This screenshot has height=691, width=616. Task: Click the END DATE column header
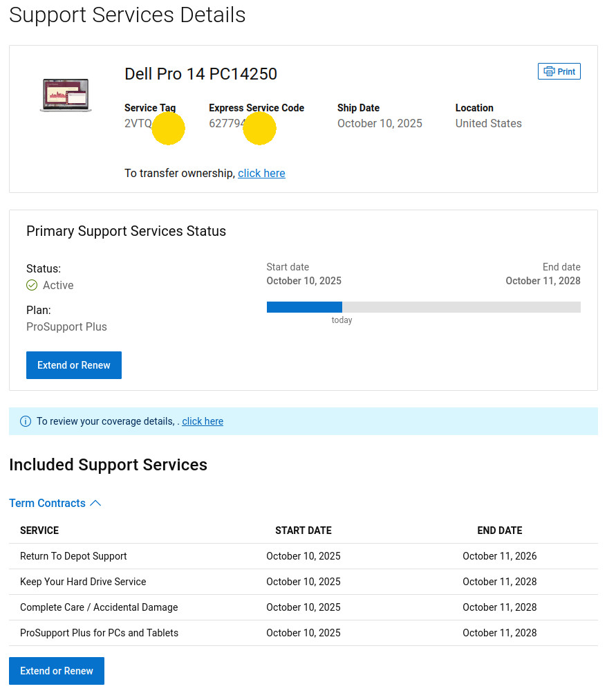(x=500, y=531)
